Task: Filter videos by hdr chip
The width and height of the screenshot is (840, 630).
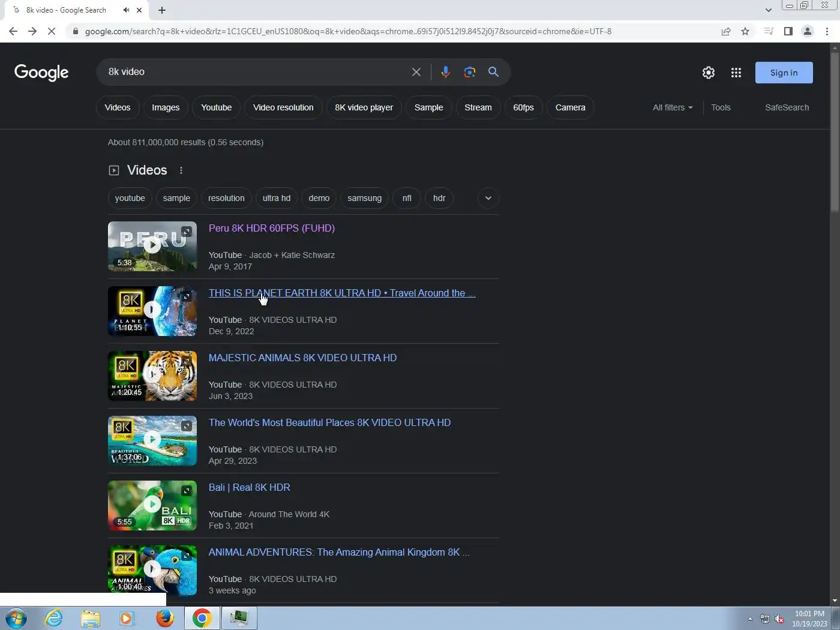Action: 439,198
